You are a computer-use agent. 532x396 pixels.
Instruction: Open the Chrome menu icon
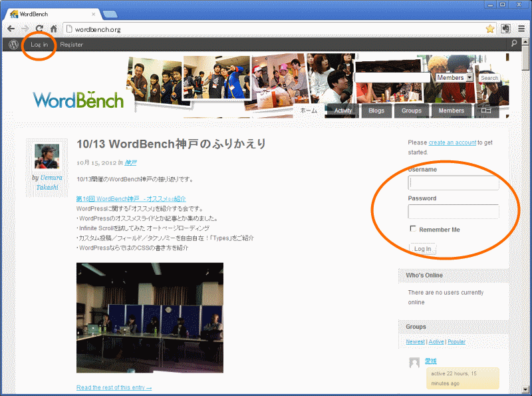521,29
